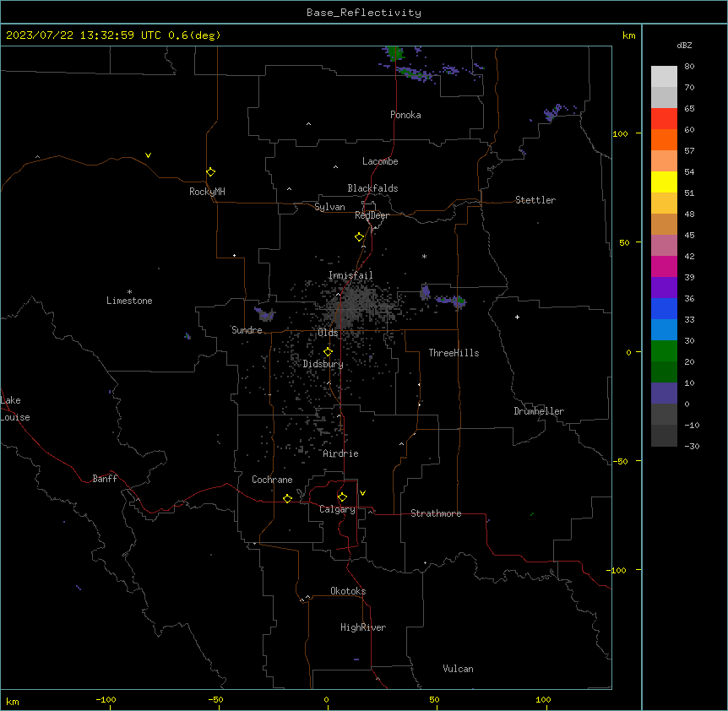
Task: Select the RedDeer label
Action: 372,215
